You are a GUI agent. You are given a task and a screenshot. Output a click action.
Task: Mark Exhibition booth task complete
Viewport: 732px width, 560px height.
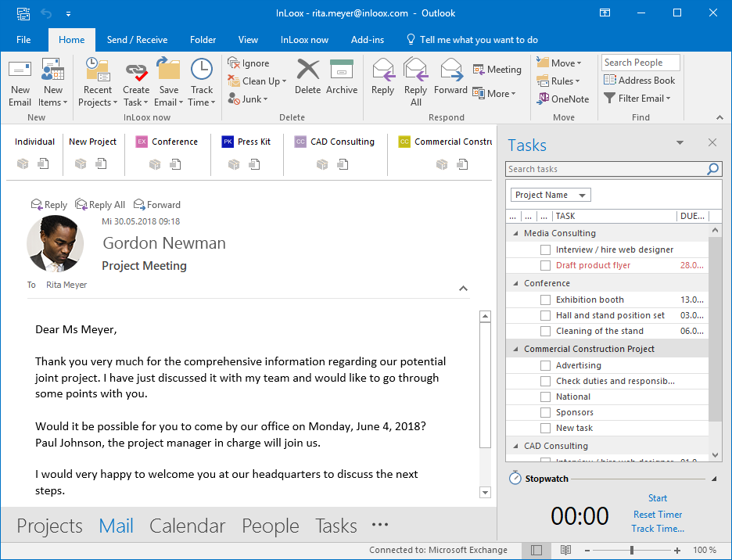coord(545,300)
